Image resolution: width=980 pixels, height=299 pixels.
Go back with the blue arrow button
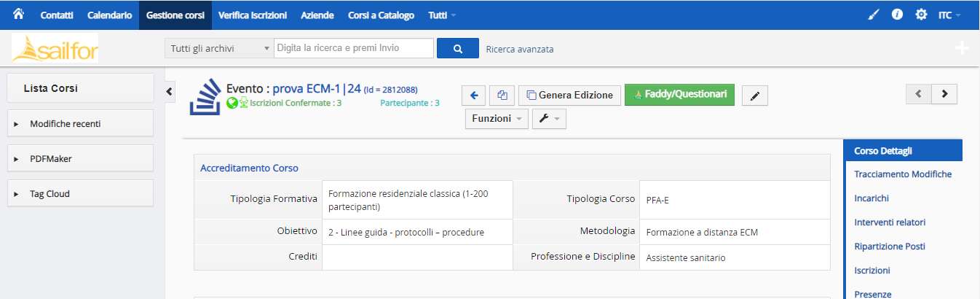tap(473, 95)
